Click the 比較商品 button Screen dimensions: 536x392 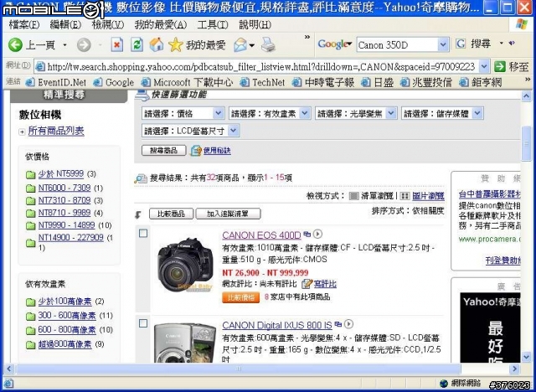171,214
